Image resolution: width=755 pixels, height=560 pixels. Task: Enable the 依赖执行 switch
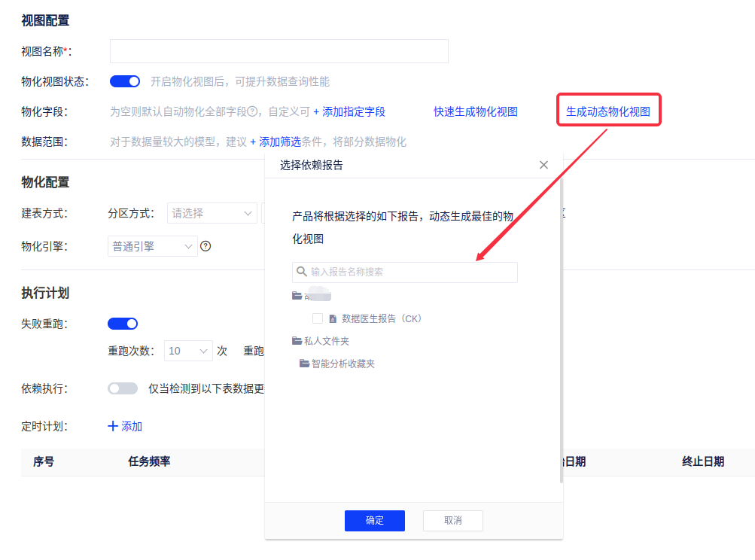pyautogui.click(x=123, y=388)
